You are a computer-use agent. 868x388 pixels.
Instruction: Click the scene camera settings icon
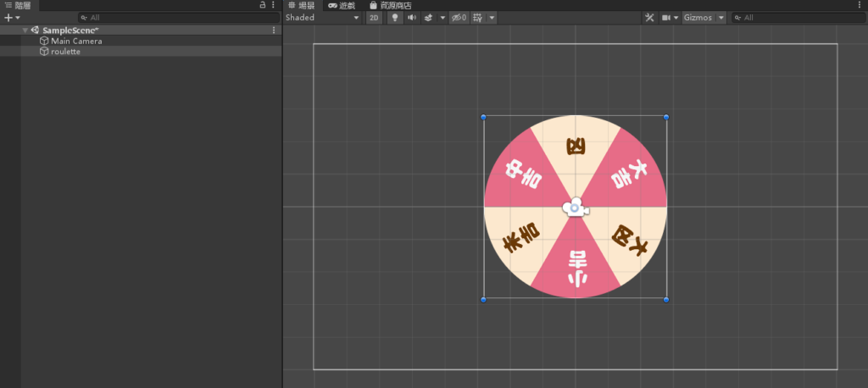click(x=666, y=18)
